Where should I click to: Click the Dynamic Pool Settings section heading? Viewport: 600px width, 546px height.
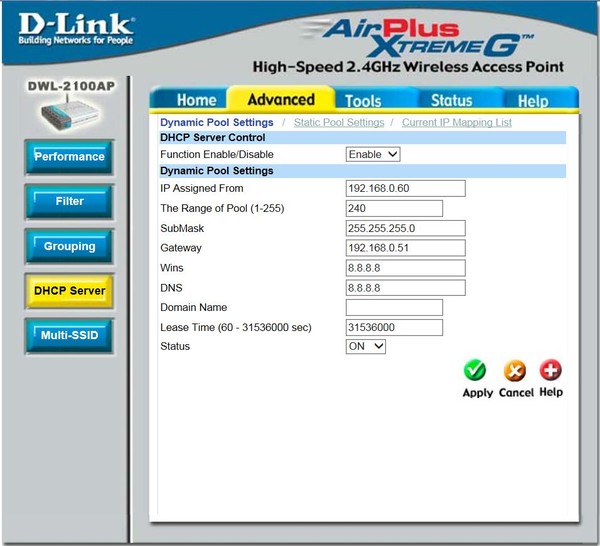217,171
